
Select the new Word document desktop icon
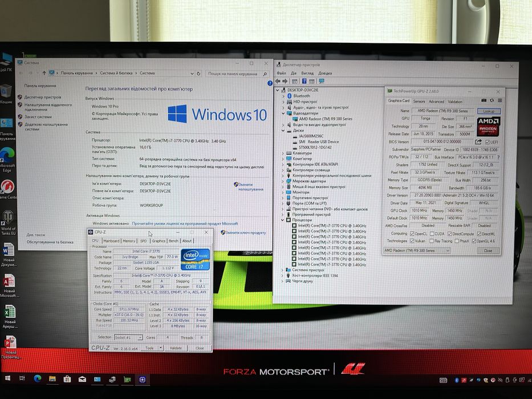click(9, 254)
